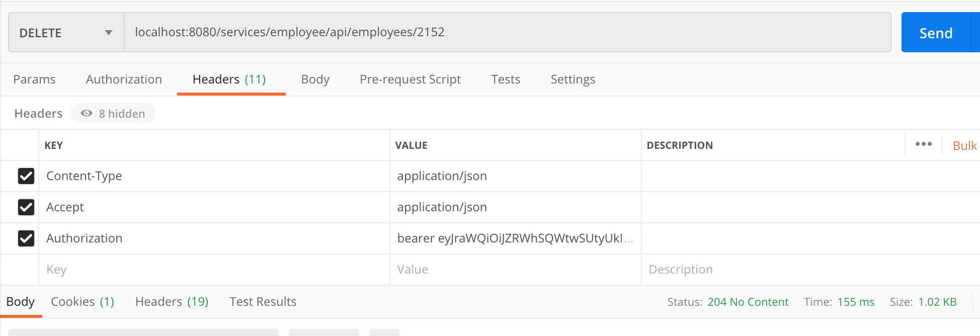Open response Headers (19) tab
The width and height of the screenshot is (980, 336).
click(172, 302)
